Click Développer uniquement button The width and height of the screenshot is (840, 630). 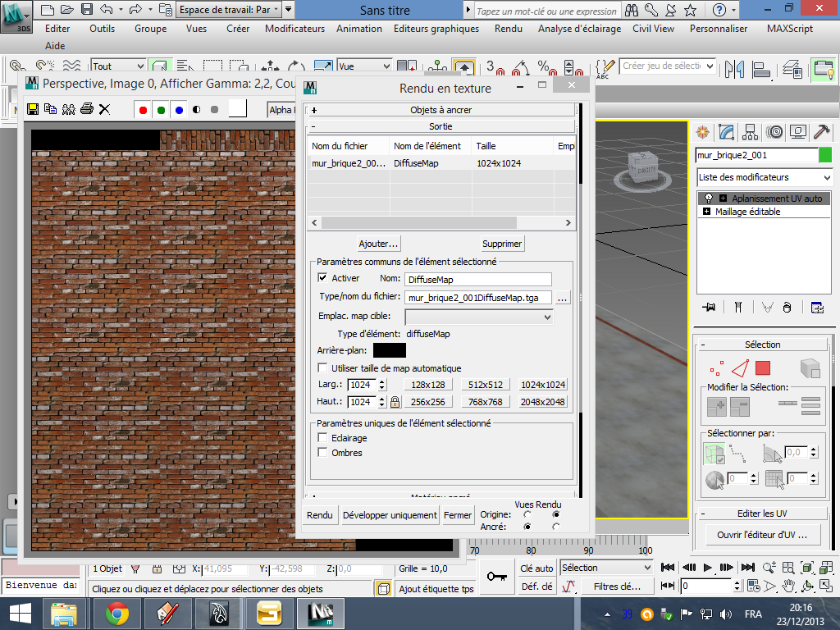pyautogui.click(x=390, y=515)
